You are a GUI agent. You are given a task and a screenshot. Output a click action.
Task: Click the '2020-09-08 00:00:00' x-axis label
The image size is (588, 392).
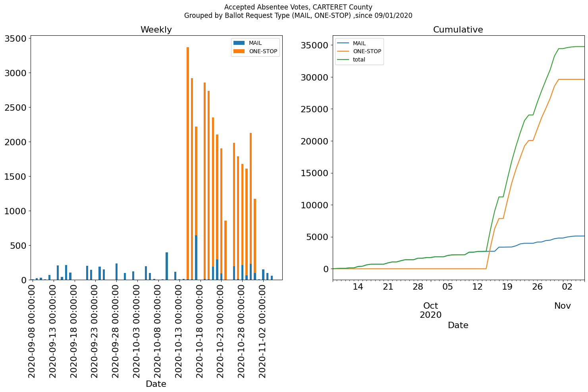coord(31,331)
